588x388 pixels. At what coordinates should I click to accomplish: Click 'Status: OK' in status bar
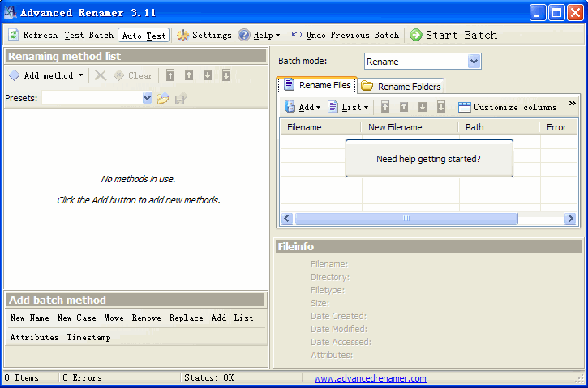click(209, 378)
